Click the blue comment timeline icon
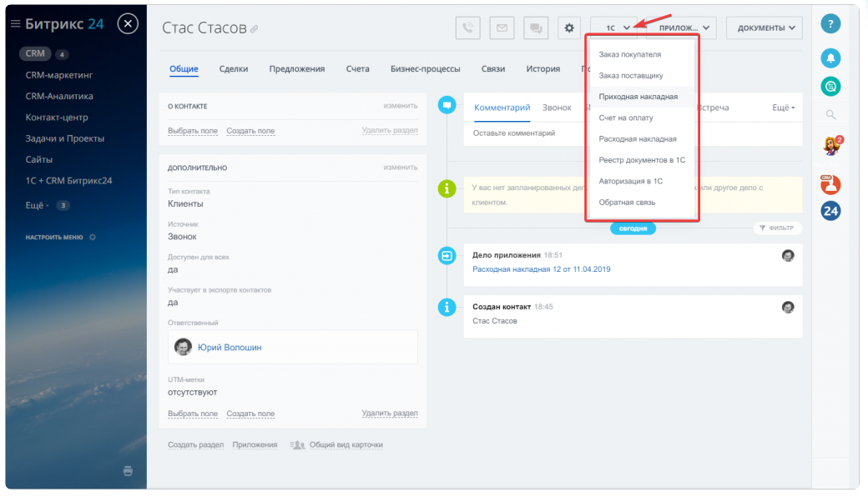The width and height of the screenshot is (868, 497). [x=447, y=105]
